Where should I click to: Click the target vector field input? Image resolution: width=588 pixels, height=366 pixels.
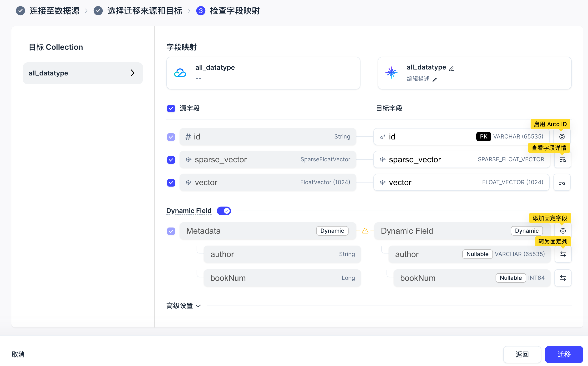pyautogui.click(x=461, y=182)
